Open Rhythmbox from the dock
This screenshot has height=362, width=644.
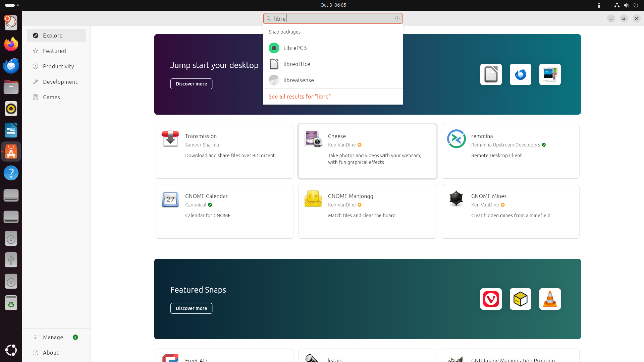pos(11,109)
